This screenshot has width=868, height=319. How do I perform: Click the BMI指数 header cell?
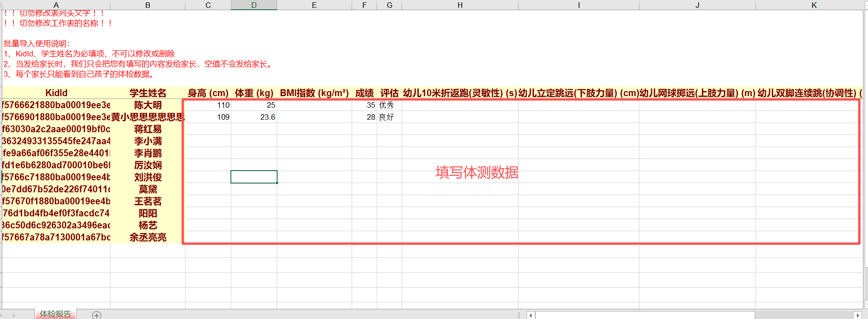(x=314, y=93)
